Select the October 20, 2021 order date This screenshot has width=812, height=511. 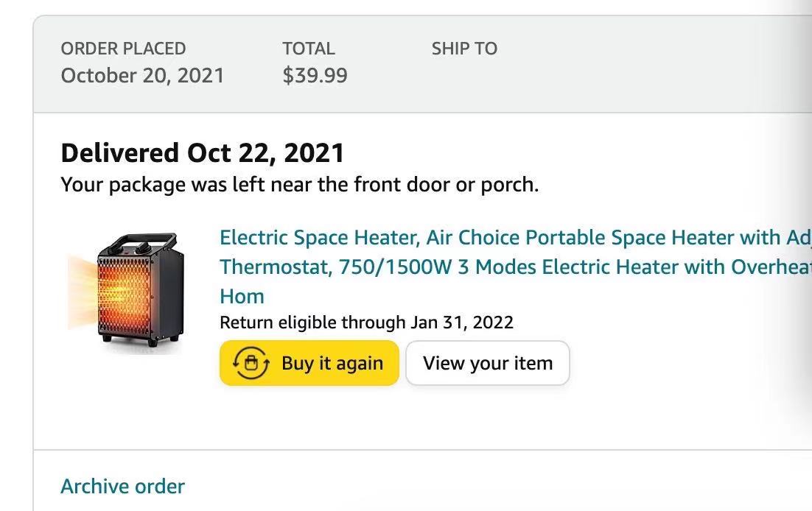click(x=142, y=75)
